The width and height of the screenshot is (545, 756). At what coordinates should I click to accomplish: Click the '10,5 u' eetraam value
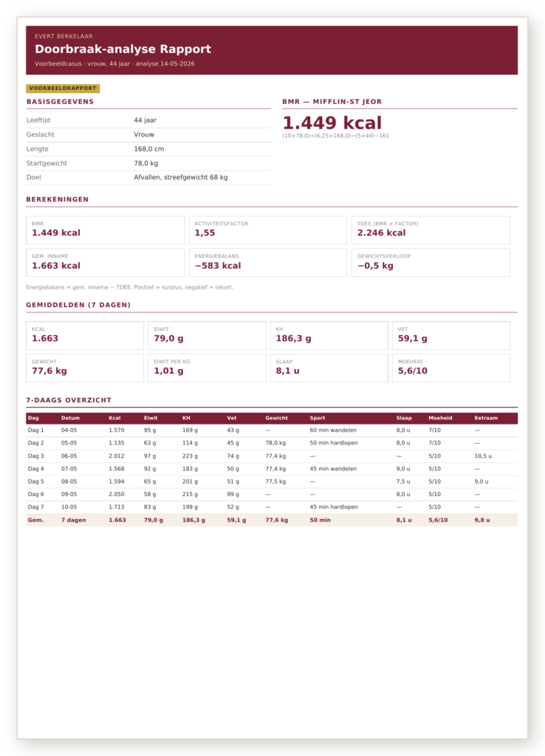click(483, 456)
